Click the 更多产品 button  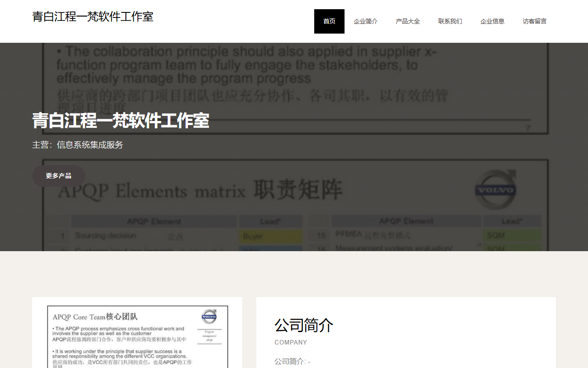pyautogui.click(x=59, y=176)
